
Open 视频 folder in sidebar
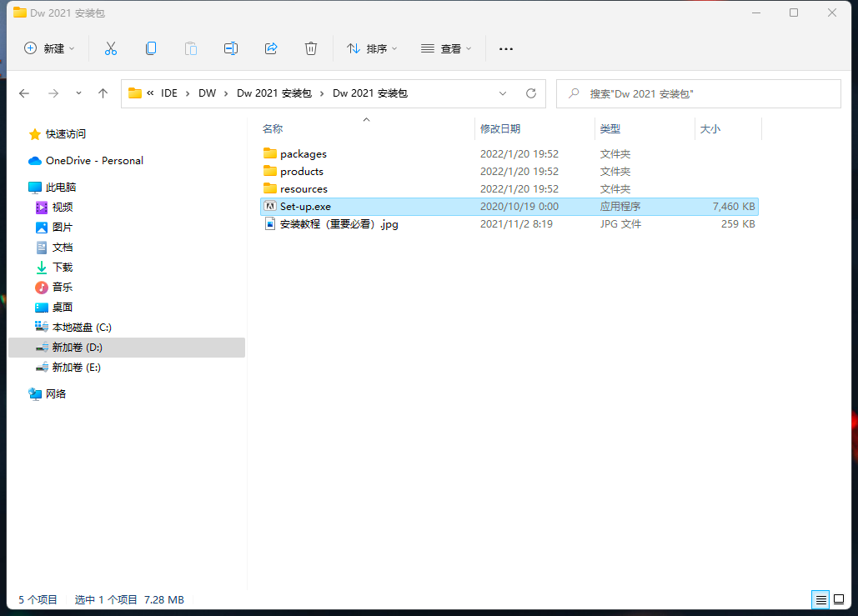55,208
